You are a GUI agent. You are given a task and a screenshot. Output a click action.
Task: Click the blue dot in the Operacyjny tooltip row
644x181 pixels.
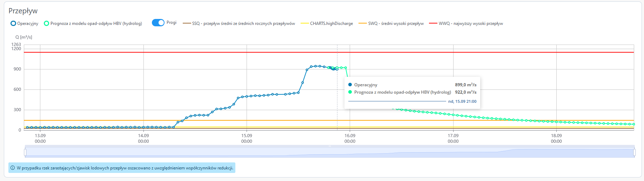tap(350, 85)
